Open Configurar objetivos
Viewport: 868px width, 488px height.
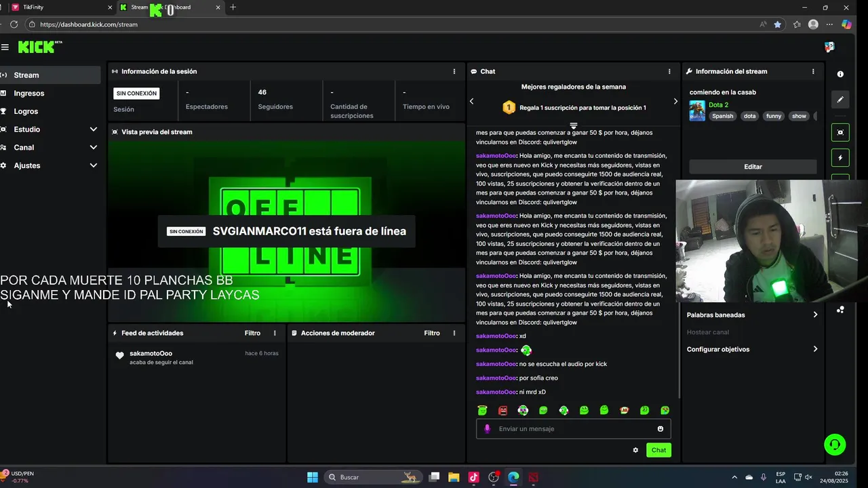[753, 349]
